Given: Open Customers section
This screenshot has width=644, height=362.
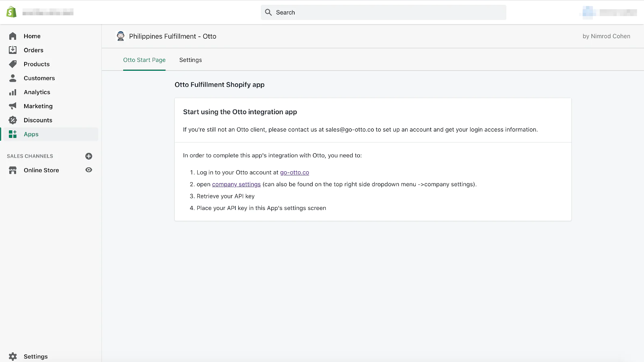Looking at the screenshot, I should (39, 78).
